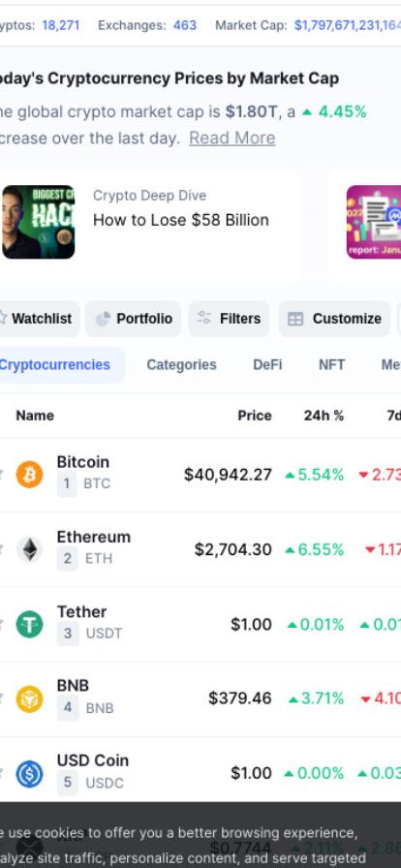The image size is (401, 868).
Task: Open Customize with the table icon
Action: (x=334, y=319)
